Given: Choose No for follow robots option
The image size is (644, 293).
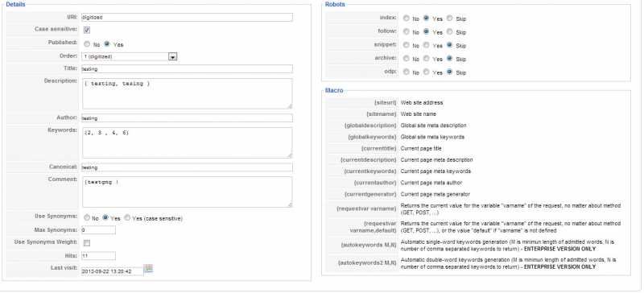Looking at the screenshot, I should click(x=407, y=31).
